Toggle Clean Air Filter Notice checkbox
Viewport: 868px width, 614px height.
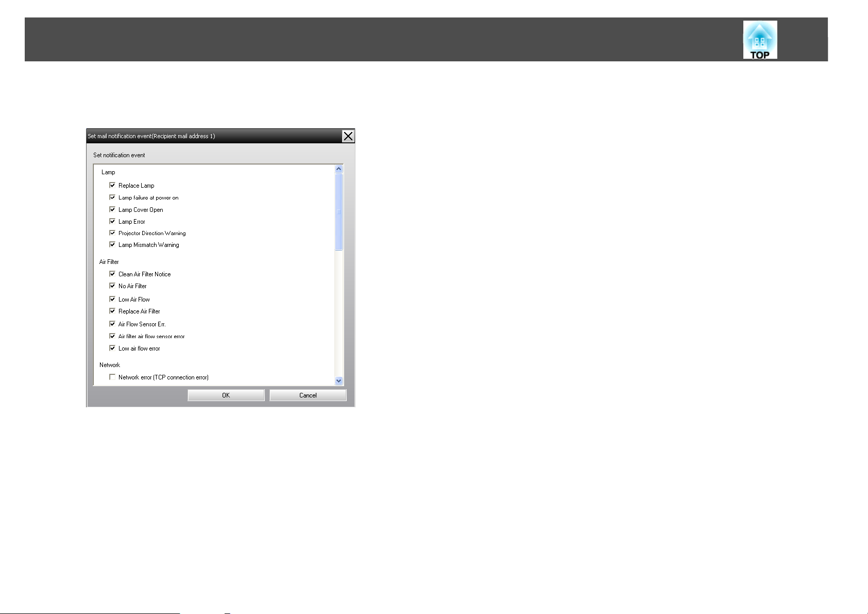[x=112, y=274]
